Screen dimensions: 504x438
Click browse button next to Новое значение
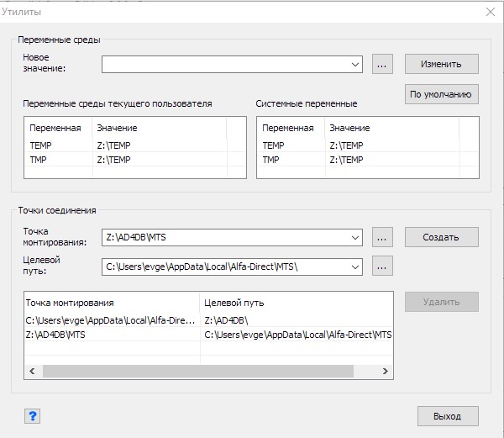[382, 64]
